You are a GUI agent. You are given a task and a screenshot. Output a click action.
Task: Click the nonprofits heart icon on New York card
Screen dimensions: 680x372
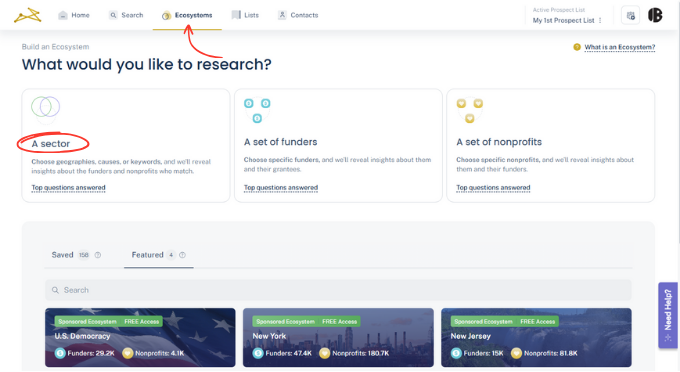pyautogui.click(x=324, y=353)
